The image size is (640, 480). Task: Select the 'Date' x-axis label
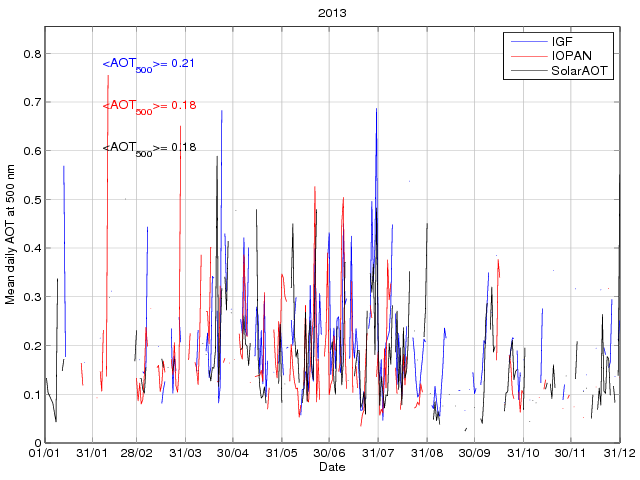tap(332, 467)
